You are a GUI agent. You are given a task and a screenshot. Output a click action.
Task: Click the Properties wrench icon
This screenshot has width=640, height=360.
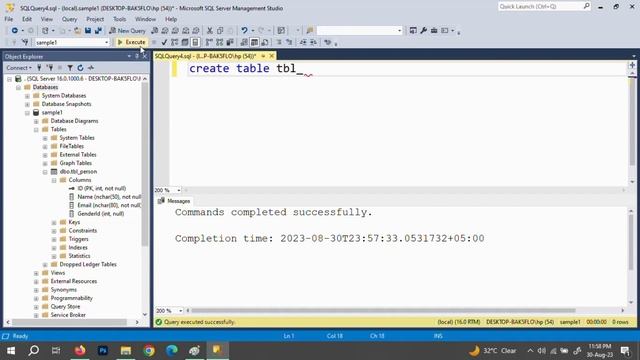[x=424, y=31]
